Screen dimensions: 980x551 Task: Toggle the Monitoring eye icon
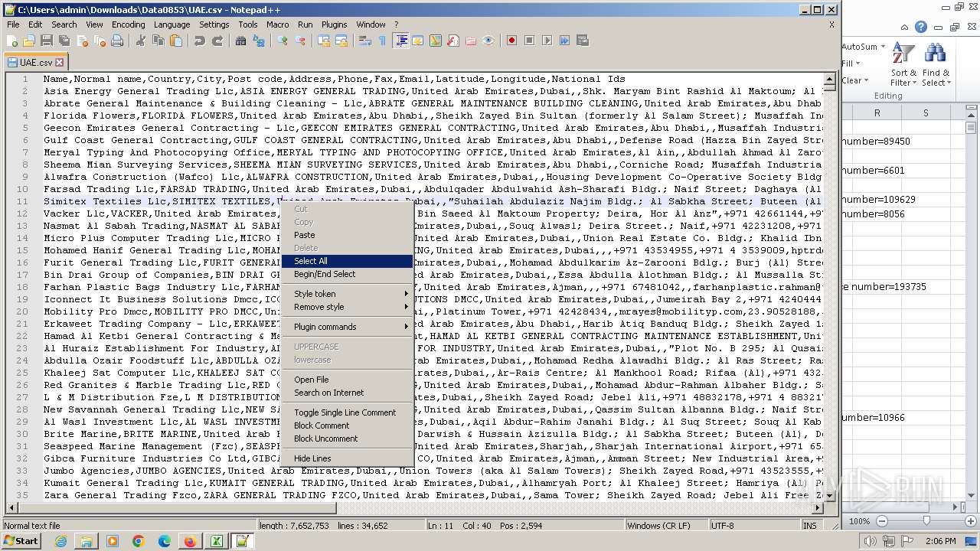tap(488, 41)
